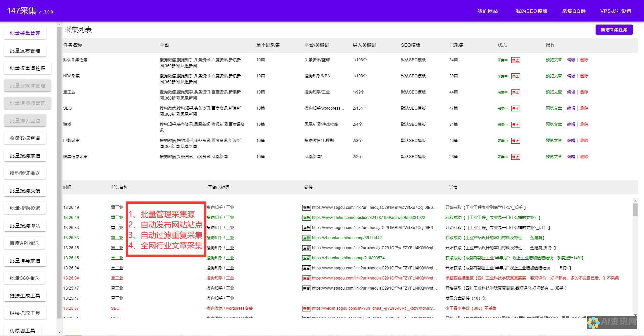Screen dimensions: 644x336
Task: Select 批量发布管理 in sidebar
Action: click(x=25, y=51)
